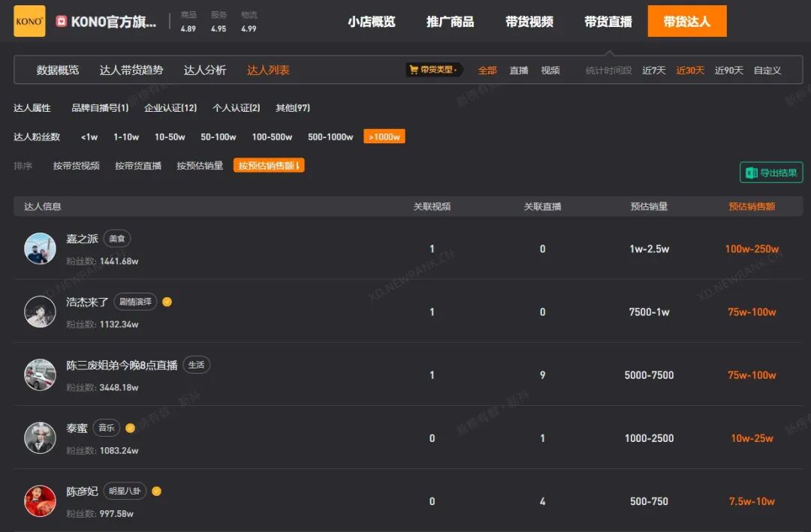Click verified badge next to 浩杰来了

click(x=167, y=302)
